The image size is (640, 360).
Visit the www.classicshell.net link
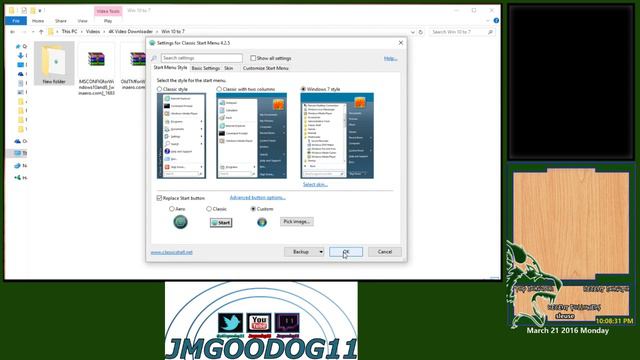pos(171,252)
